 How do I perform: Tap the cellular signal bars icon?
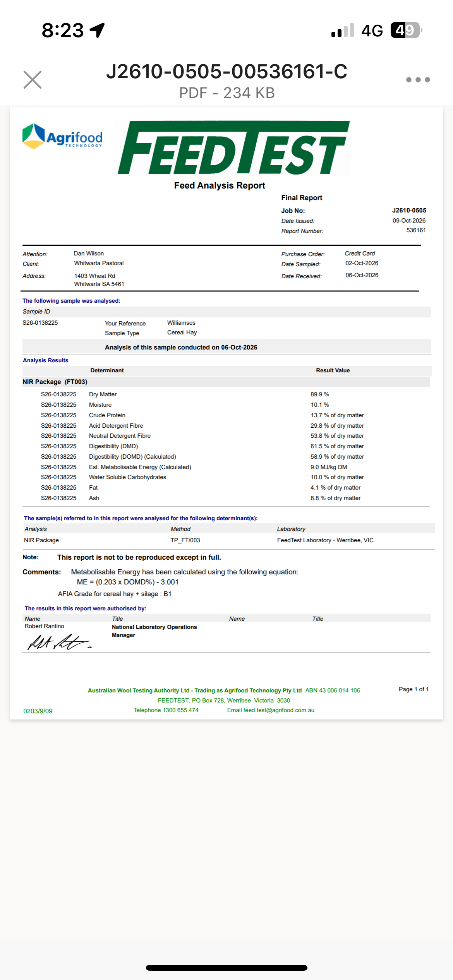pos(343,30)
